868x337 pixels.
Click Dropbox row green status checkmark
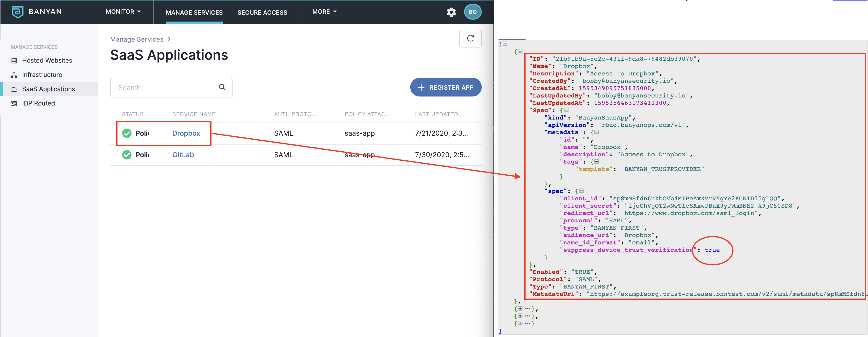click(x=127, y=133)
